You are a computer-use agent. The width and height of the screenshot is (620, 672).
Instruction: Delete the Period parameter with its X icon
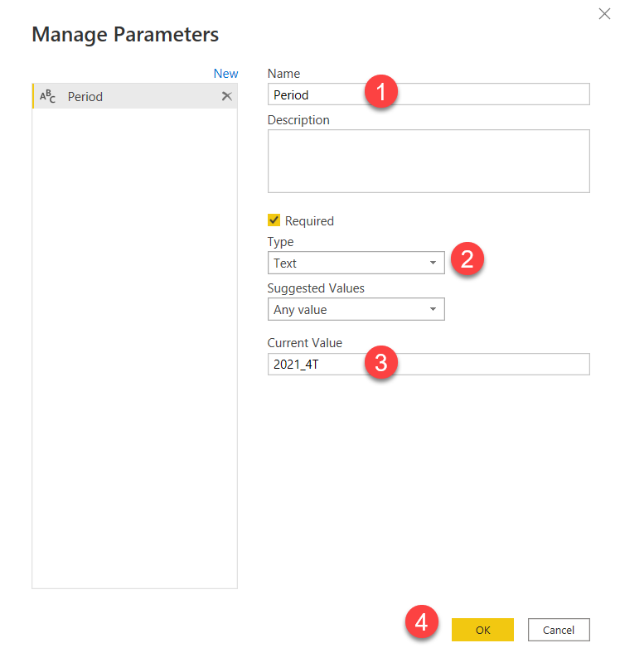[227, 96]
